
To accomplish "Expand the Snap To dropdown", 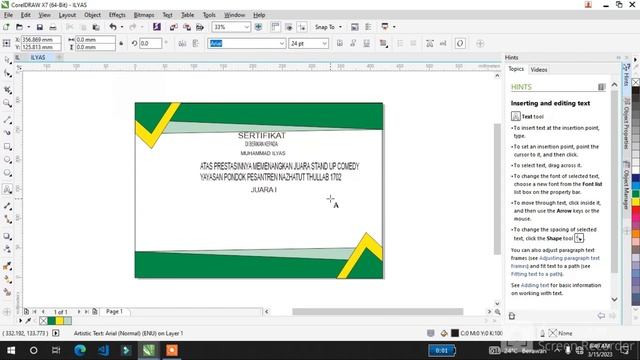I will click(x=340, y=27).
